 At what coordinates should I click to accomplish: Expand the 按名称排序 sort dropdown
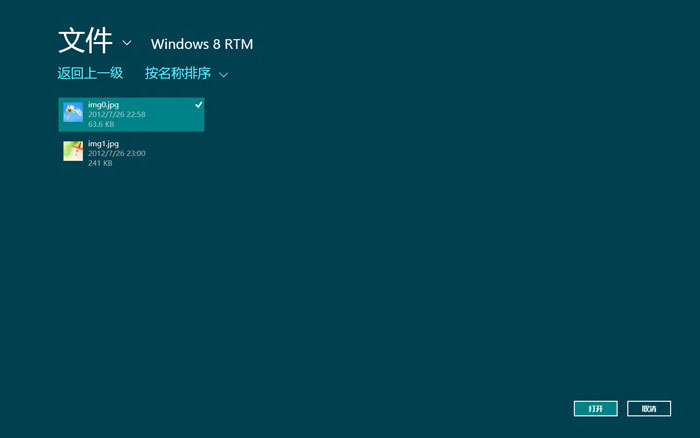[223, 75]
